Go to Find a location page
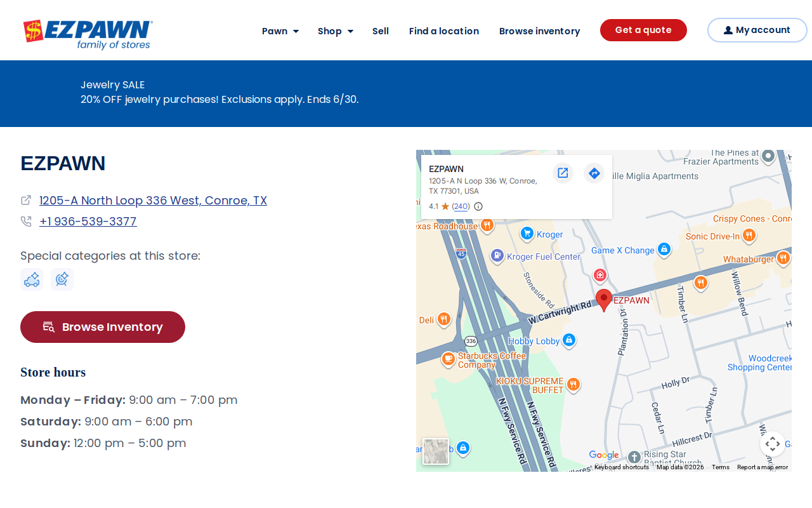812x508 pixels. coord(444,31)
